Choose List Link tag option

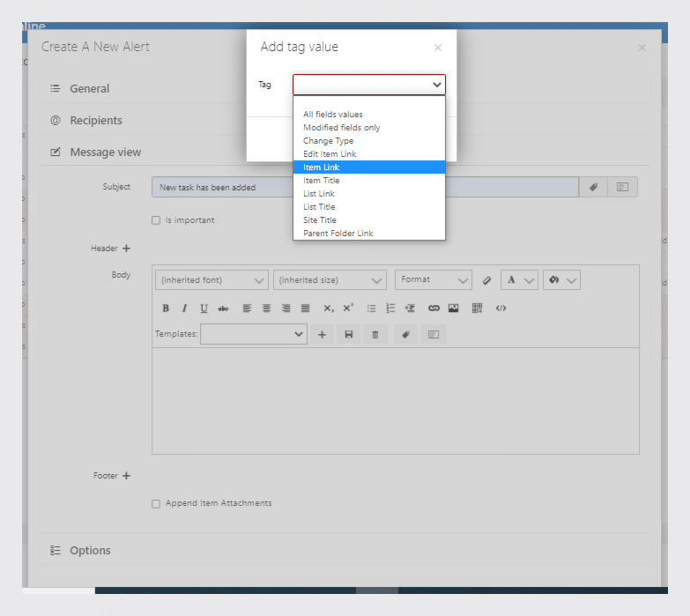pos(368,194)
